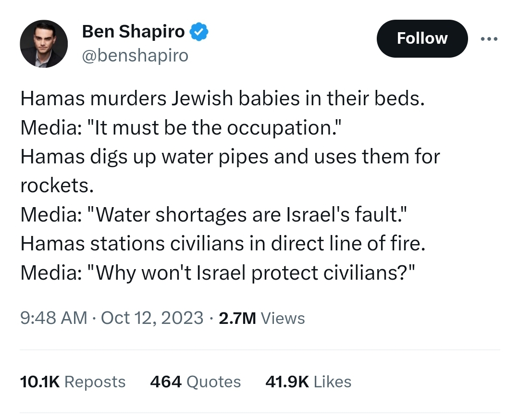Open the 10.1K Reposts list
Screen dimensions: 519x420
73,382
